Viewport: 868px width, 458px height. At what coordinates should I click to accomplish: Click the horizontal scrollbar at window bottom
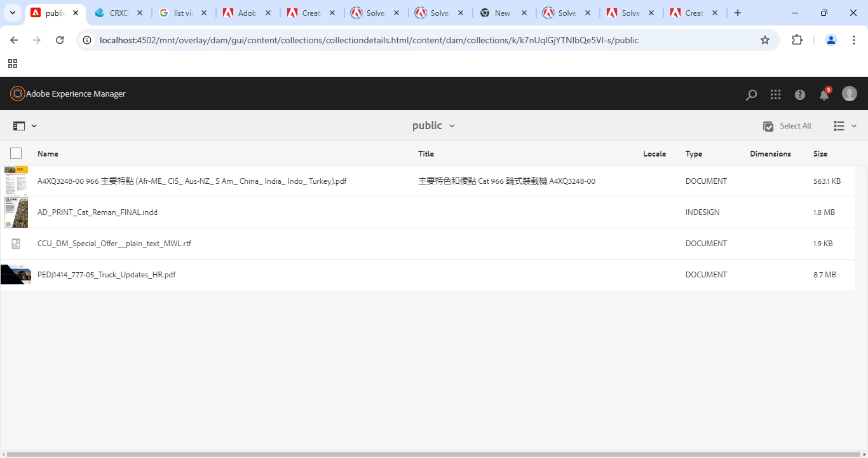point(434,455)
